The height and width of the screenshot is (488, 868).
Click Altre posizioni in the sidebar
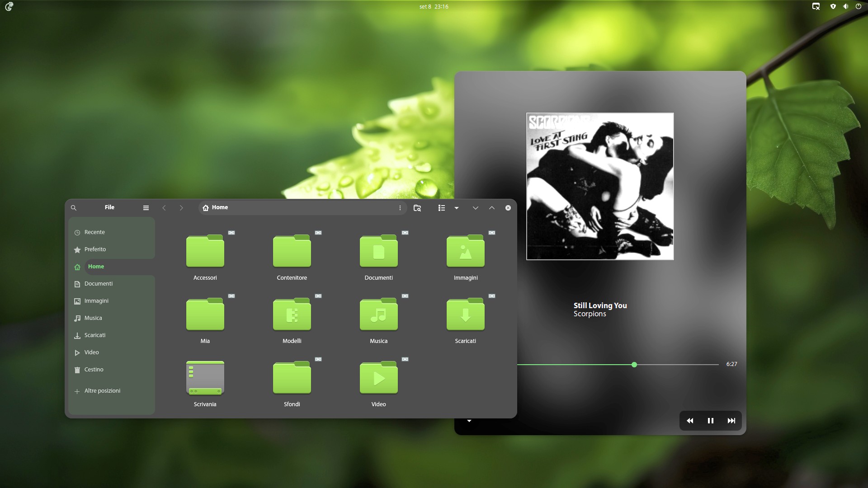pos(112,391)
